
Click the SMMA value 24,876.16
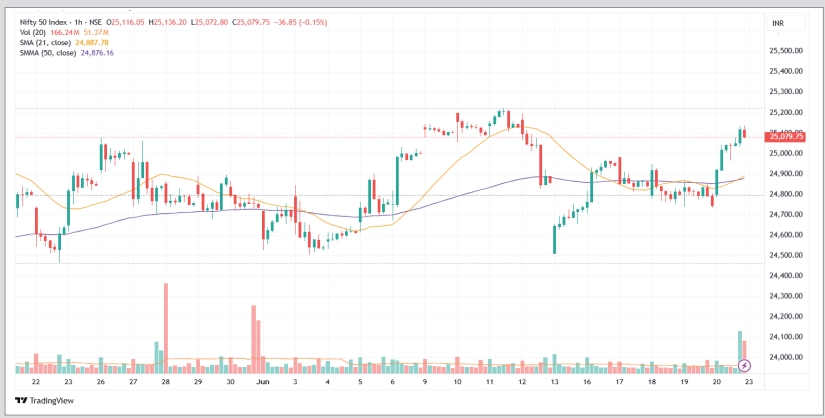97,53
